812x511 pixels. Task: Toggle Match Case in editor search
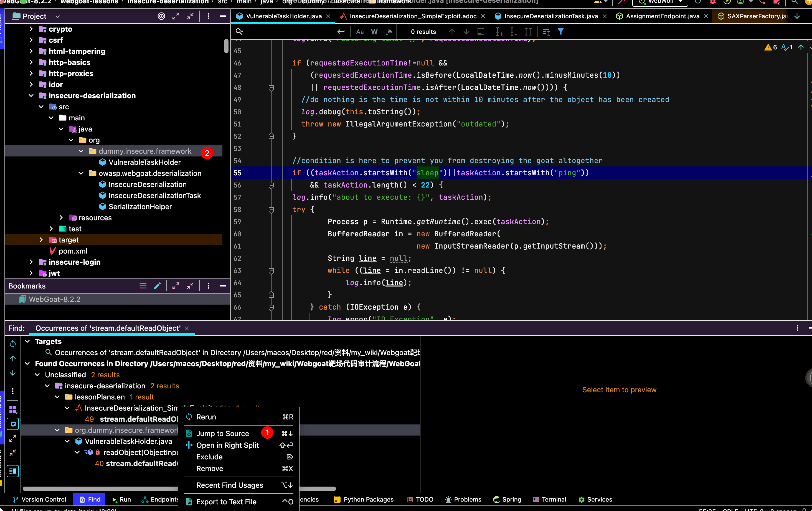(360, 32)
